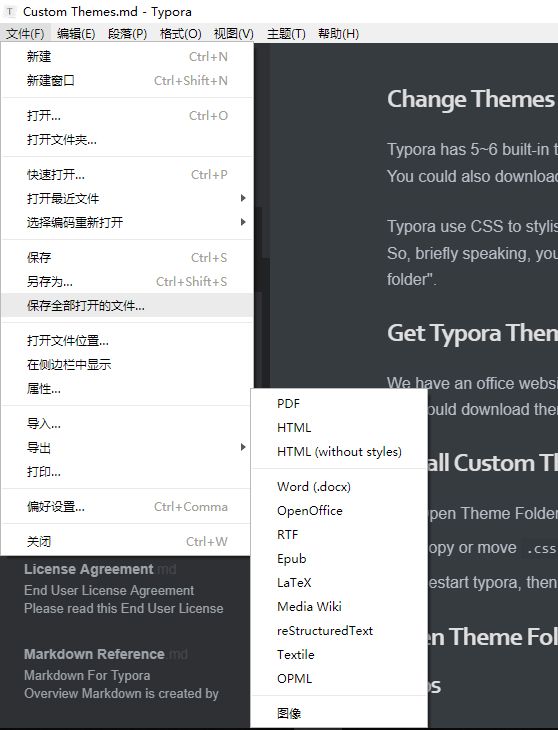Click the Typora app icon in title bar
558x730 pixels.
pos(10,12)
